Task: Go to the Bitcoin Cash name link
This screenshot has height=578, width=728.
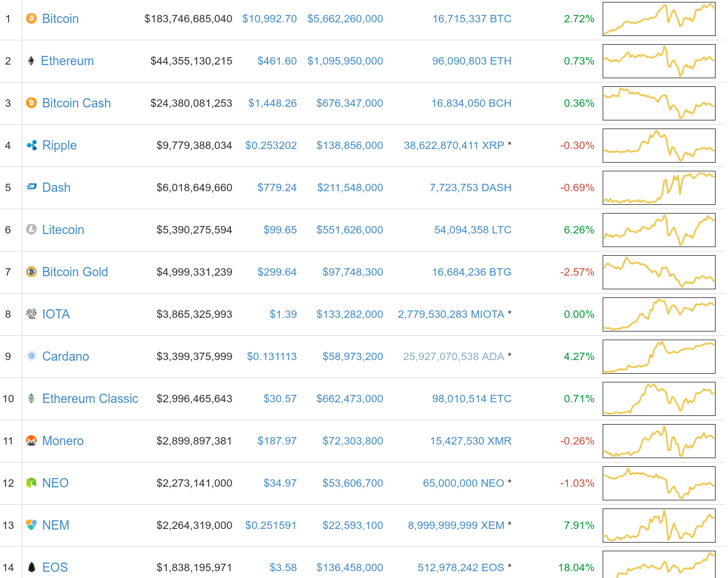Action: point(76,103)
